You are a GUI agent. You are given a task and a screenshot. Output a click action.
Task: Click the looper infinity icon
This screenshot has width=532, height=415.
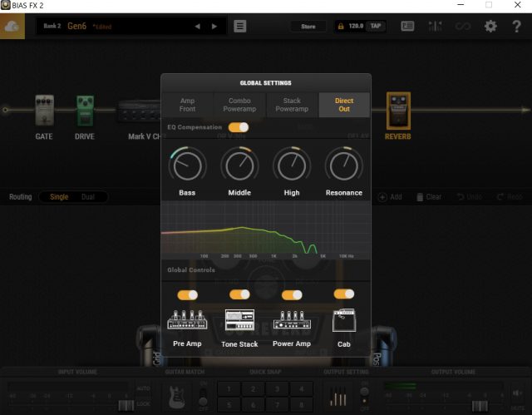tap(463, 26)
